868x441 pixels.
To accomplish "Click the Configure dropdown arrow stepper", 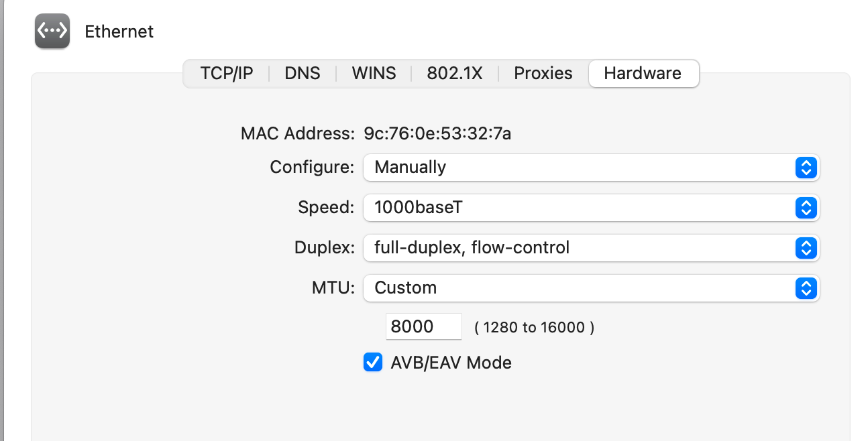I will pos(805,168).
